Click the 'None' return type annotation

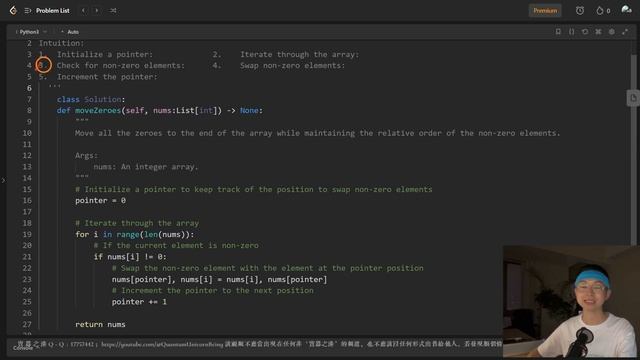pos(249,111)
